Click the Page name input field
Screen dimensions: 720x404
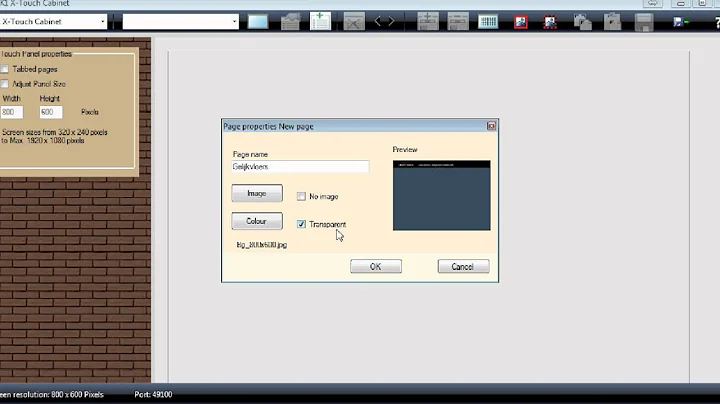tap(300, 167)
